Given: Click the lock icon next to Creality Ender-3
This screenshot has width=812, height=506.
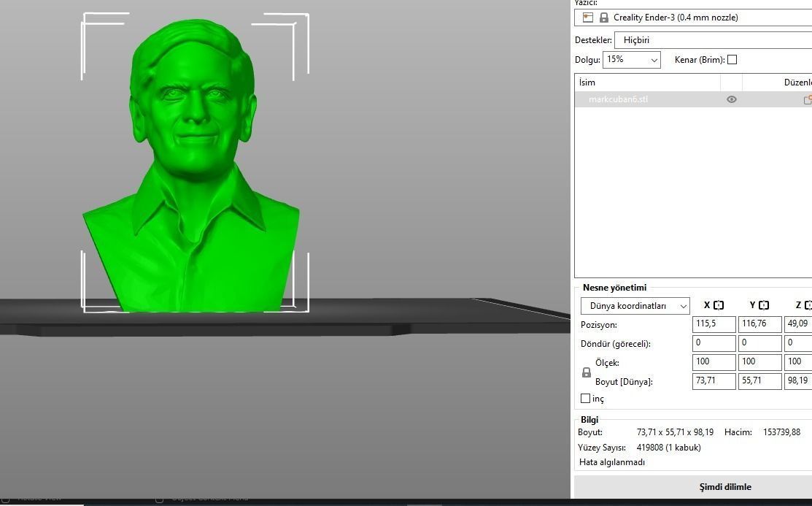Looking at the screenshot, I should 604,18.
